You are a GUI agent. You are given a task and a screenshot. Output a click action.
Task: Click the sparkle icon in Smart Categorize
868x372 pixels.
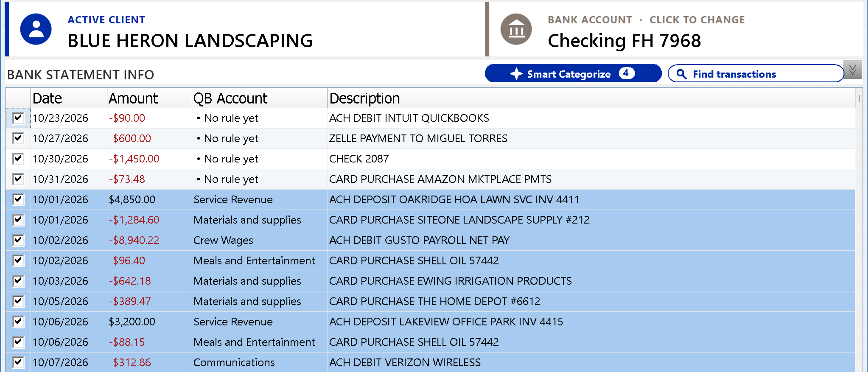[x=516, y=74]
